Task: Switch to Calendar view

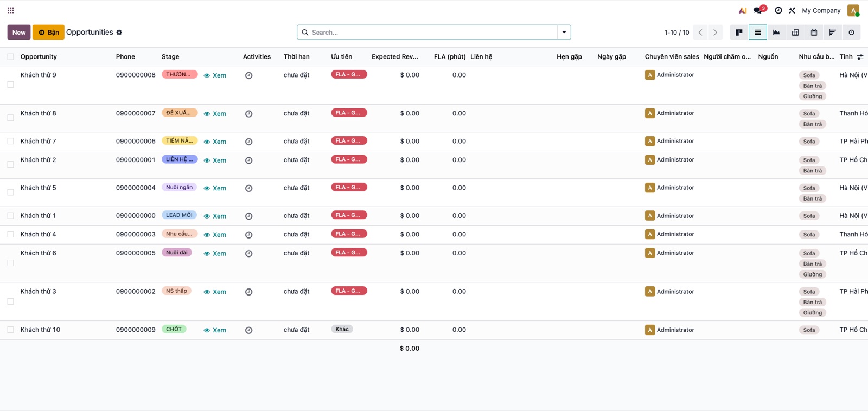Action: 814,33
